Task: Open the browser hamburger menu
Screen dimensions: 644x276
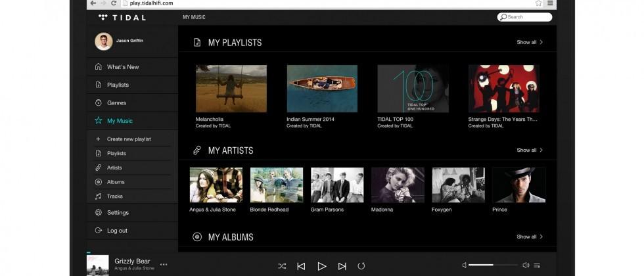Action: click(x=550, y=3)
